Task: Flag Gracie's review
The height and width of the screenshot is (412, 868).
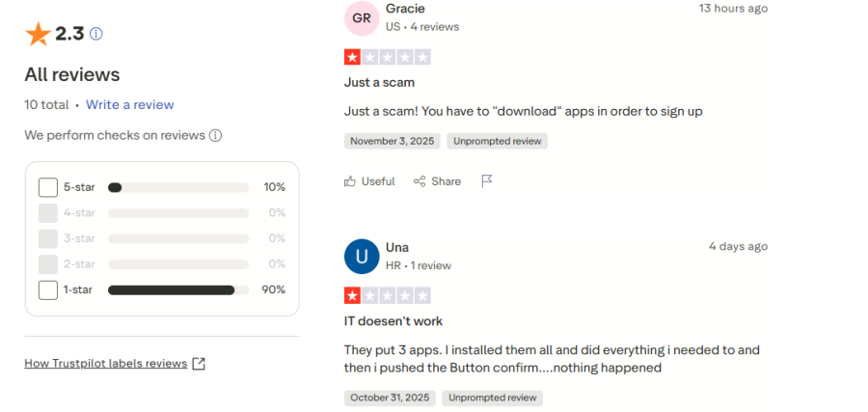Action: (487, 181)
